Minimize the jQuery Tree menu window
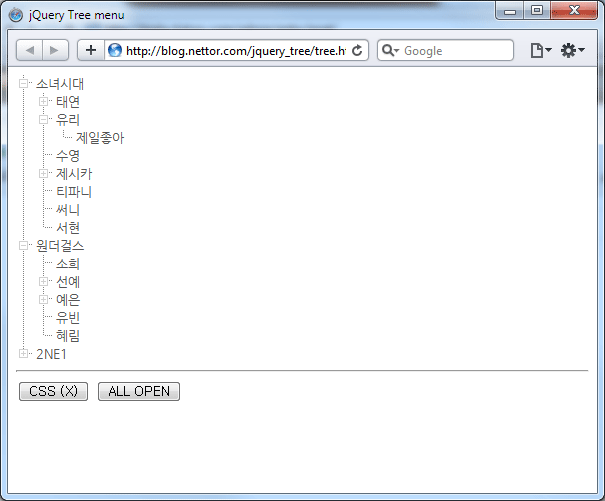Viewport: 605px width, 501px height. (x=510, y=11)
